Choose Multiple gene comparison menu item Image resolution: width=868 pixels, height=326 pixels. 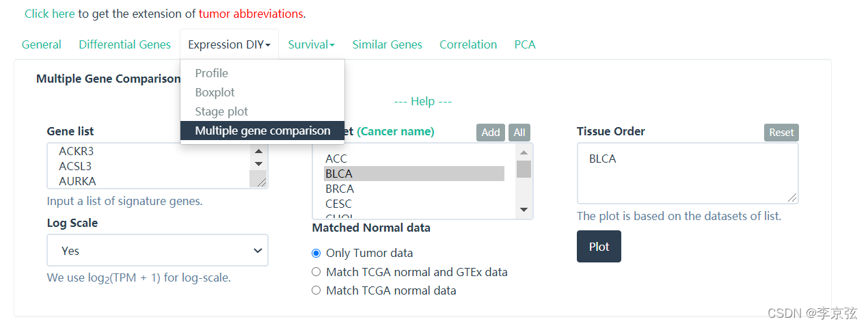pos(262,131)
